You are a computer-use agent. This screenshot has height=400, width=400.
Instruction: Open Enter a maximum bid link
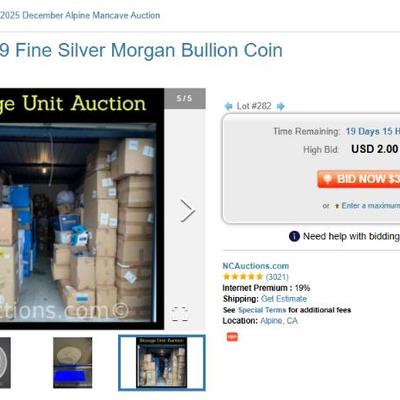click(371, 206)
